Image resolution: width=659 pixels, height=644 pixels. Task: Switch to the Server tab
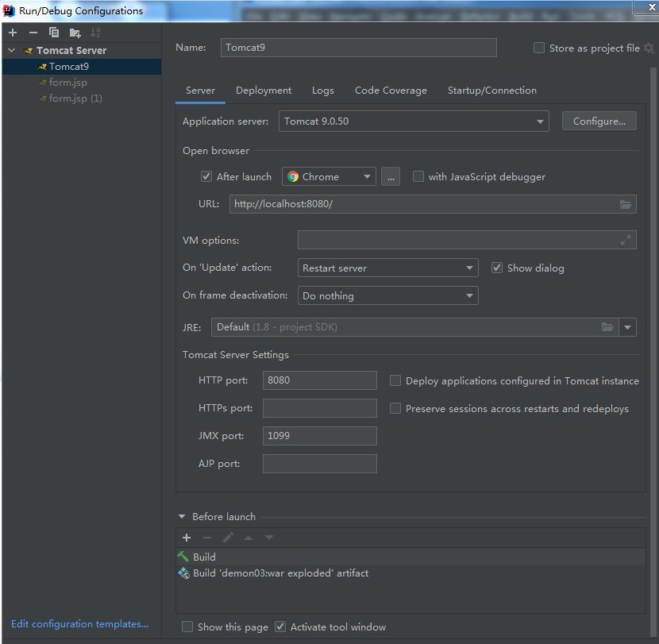coord(200,91)
